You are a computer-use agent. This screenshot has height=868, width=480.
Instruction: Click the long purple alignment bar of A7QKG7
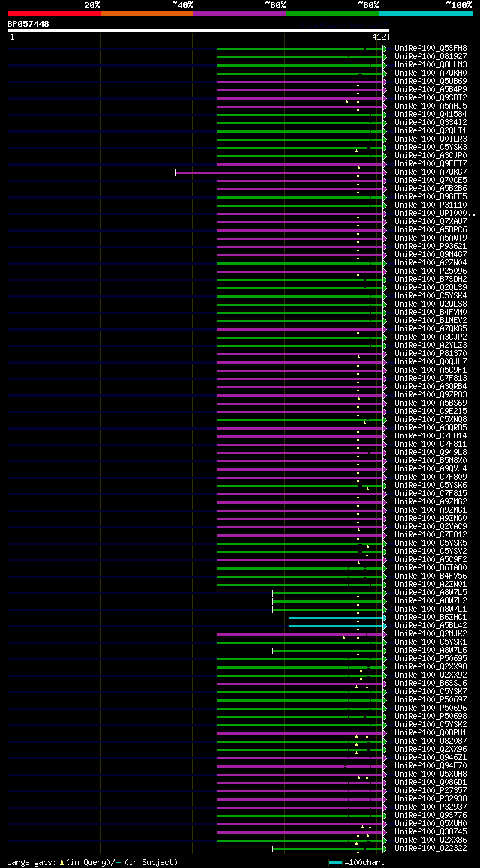[x=280, y=172]
